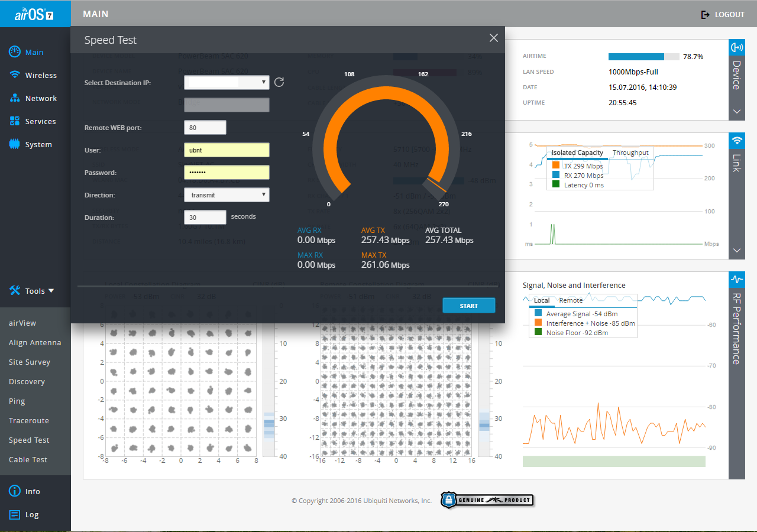The image size is (757, 532).
Task: Click the Tools wrench icon
Action: (x=15, y=290)
